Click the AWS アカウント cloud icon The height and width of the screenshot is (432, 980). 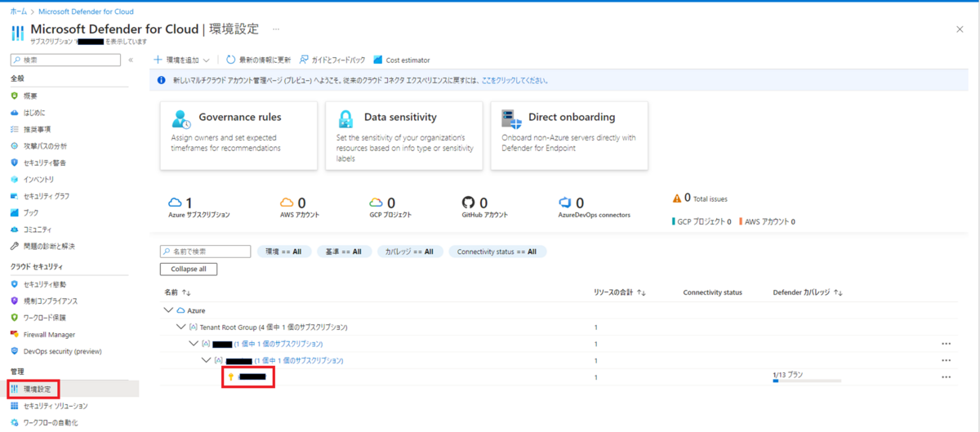click(x=287, y=203)
